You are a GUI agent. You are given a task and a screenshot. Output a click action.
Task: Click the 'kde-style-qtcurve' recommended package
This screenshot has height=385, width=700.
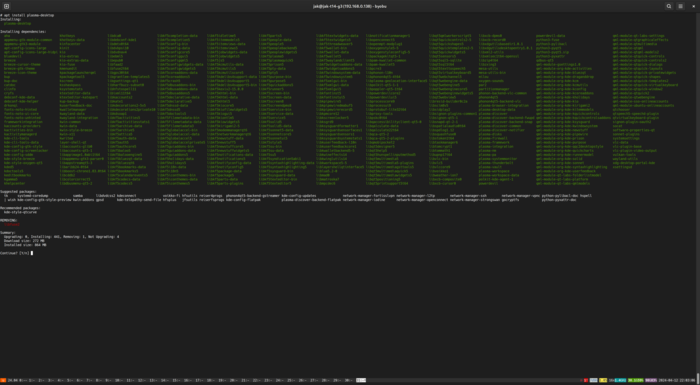(20, 212)
